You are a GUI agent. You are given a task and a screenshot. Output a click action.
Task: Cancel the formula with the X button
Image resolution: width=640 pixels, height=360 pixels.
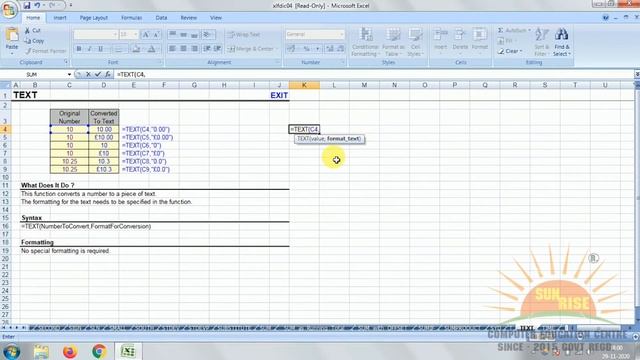click(88, 74)
